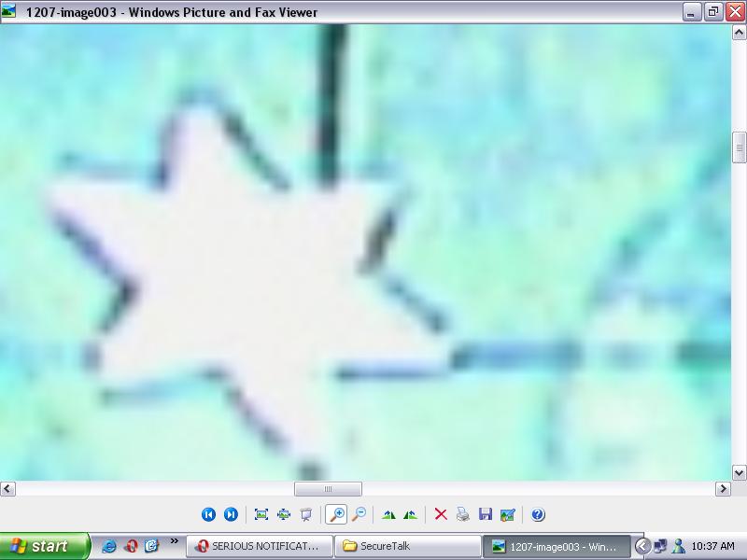Image resolution: width=747 pixels, height=560 pixels.
Task: Print the image
Action: pos(462,514)
